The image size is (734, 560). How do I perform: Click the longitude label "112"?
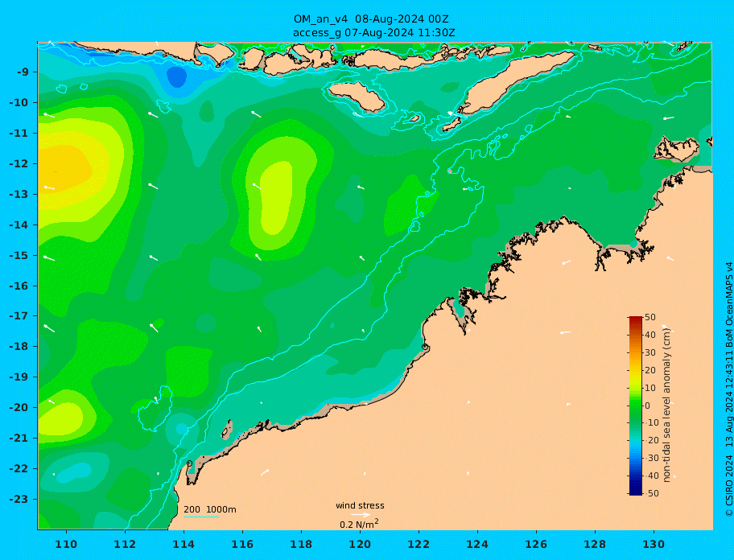point(125,545)
